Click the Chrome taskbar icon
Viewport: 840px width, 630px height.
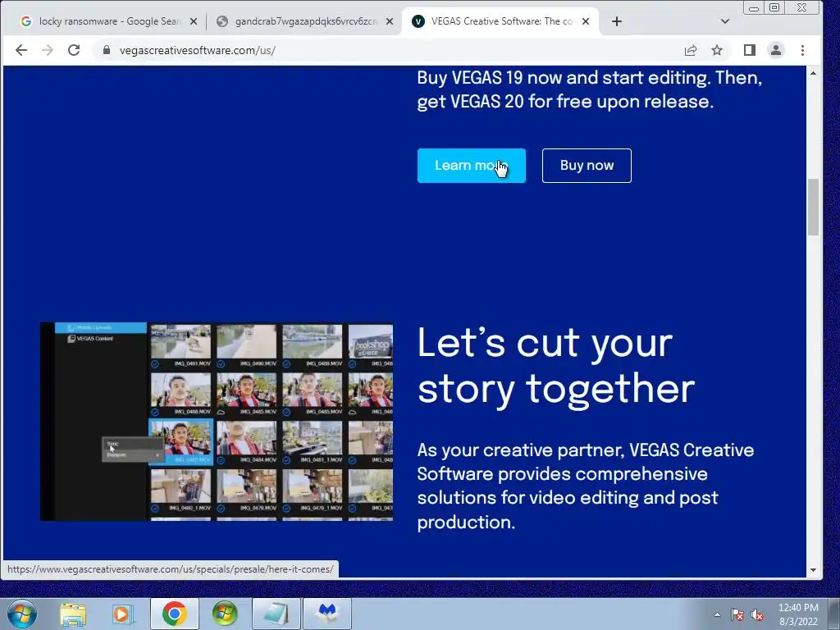[x=174, y=614]
